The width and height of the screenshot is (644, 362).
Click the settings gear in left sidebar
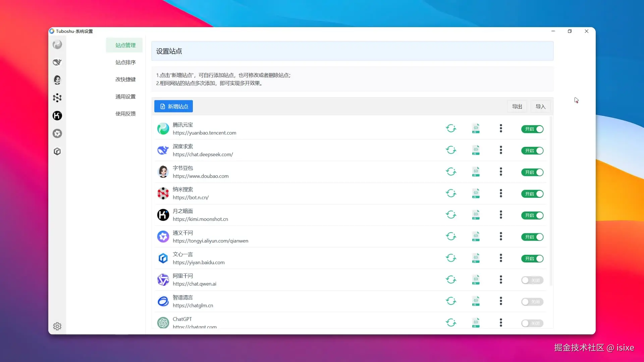[x=57, y=326]
